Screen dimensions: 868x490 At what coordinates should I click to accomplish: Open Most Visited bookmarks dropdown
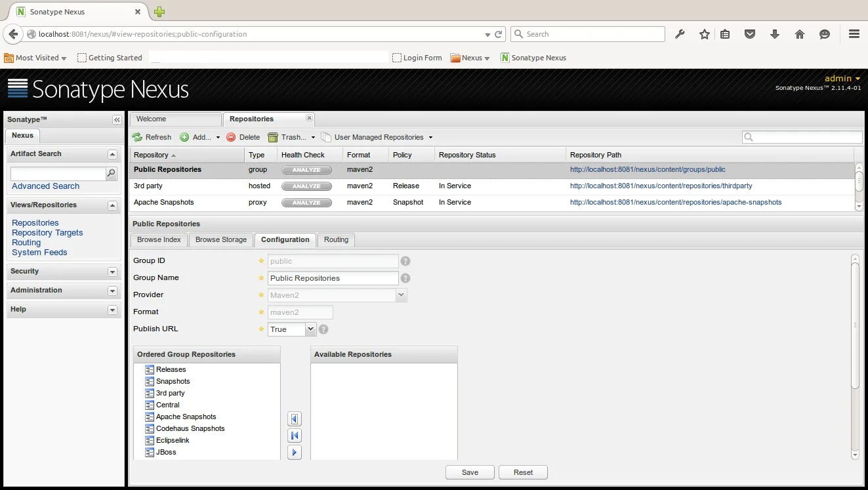(35, 58)
